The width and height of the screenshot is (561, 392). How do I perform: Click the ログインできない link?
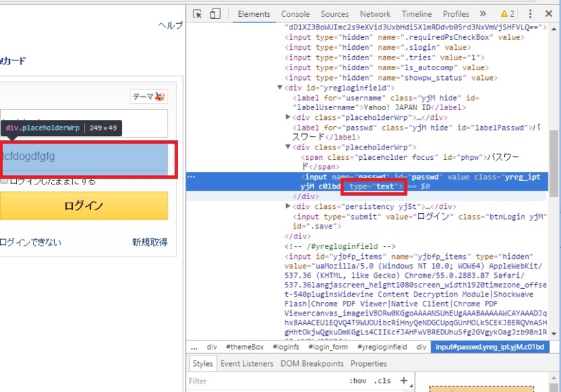tap(30, 242)
